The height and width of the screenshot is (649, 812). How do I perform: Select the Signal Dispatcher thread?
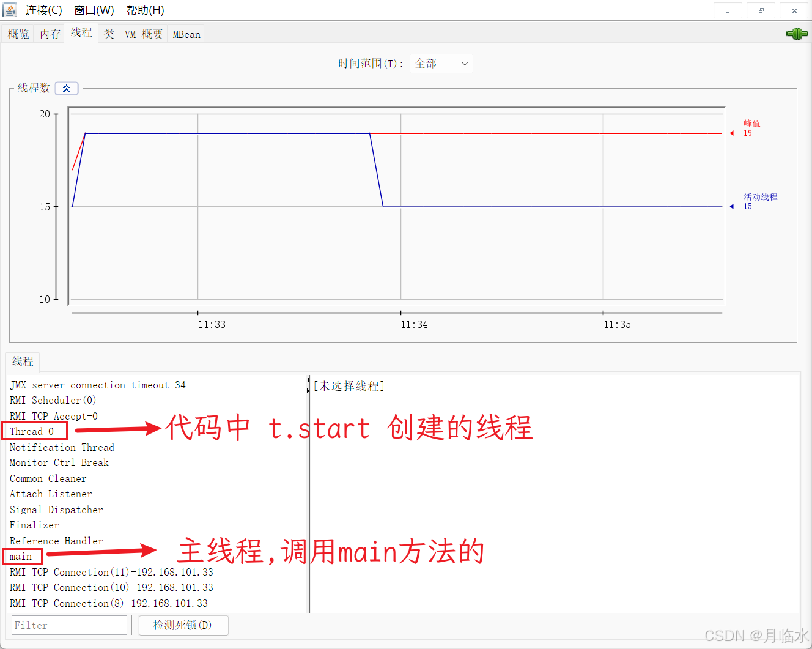click(x=56, y=510)
